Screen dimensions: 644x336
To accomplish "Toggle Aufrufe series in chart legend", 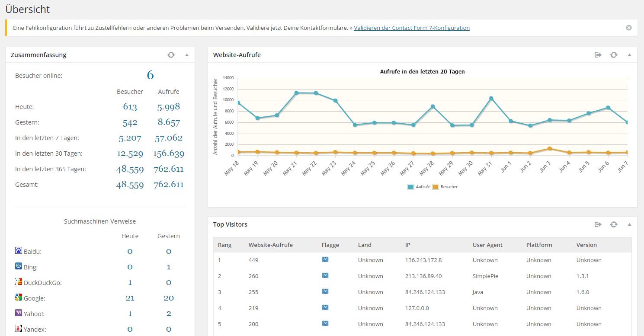I will tap(419, 187).
